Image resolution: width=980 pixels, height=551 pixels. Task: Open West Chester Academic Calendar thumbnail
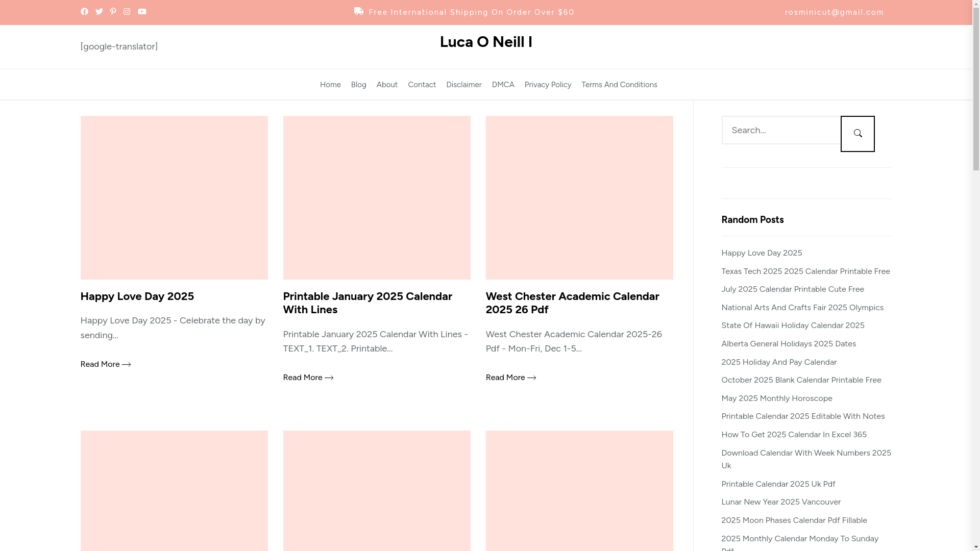tap(579, 197)
